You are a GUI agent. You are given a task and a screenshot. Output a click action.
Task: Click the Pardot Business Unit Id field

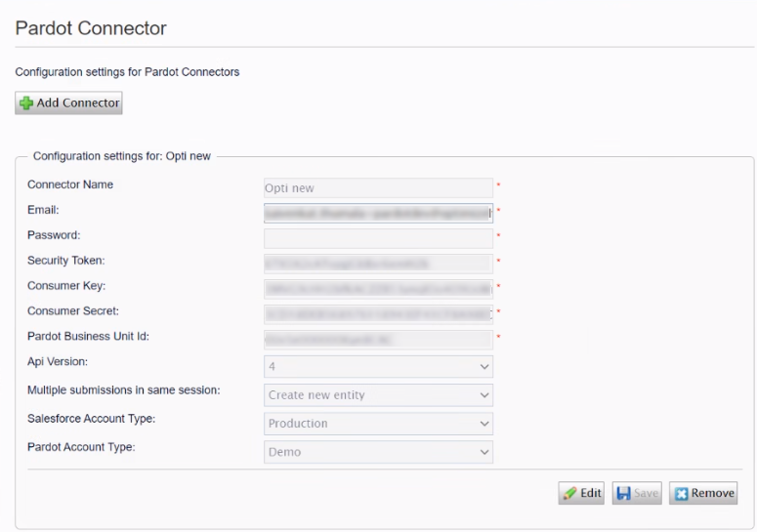(379, 340)
